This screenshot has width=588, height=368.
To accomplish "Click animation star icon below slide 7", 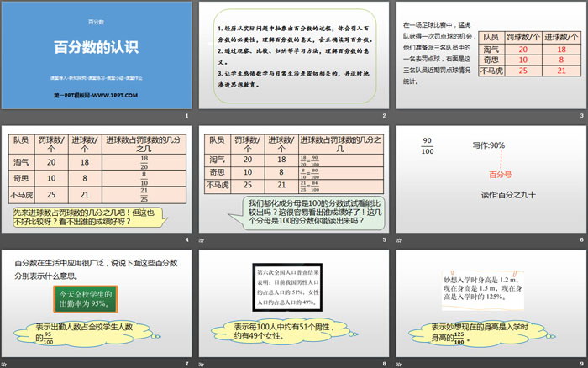I will (x=3, y=365).
